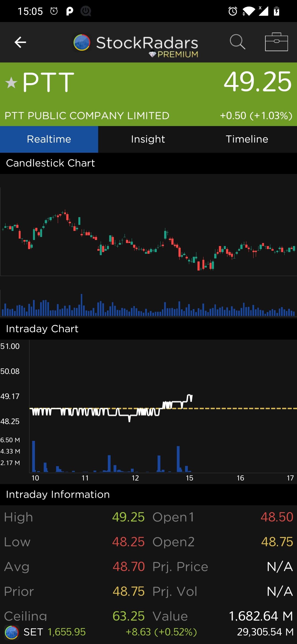Tap the SET index globe icon
The height and width of the screenshot is (644, 297).
pos(12,632)
